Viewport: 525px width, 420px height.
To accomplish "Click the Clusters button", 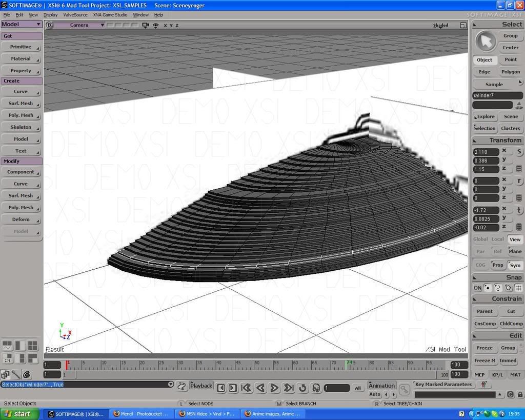I will click(x=511, y=128).
